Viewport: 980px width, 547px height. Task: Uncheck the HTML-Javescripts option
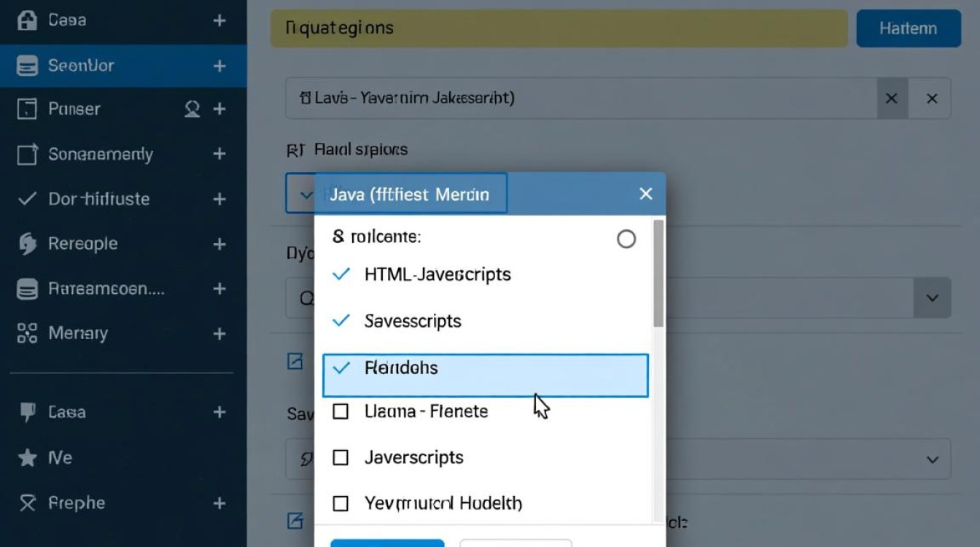[x=341, y=275]
